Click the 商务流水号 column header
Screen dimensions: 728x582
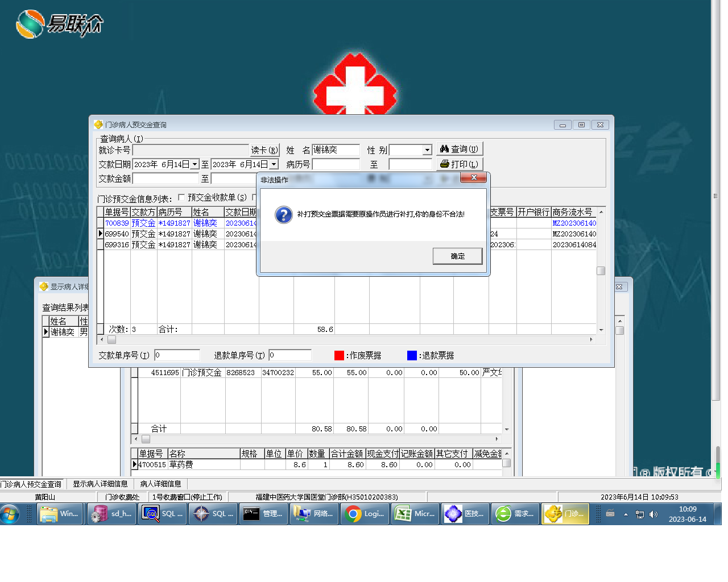point(573,212)
